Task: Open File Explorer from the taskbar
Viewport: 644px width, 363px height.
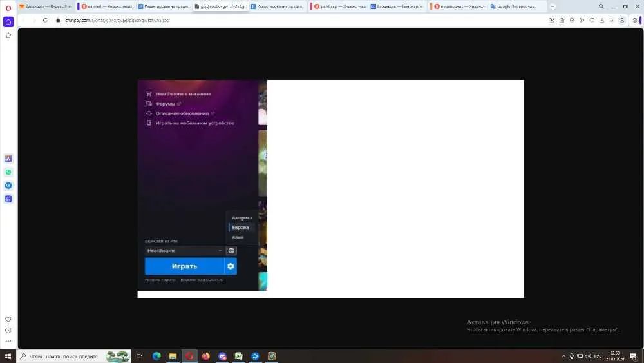Action: [x=173, y=357]
